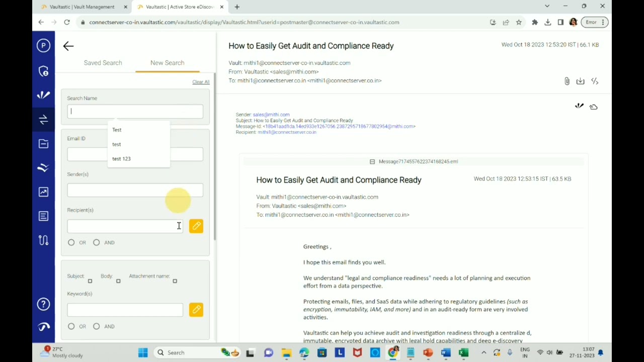The width and height of the screenshot is (644, 362).
Task: Click the attached eml file icon
Action: pos(372,161)
